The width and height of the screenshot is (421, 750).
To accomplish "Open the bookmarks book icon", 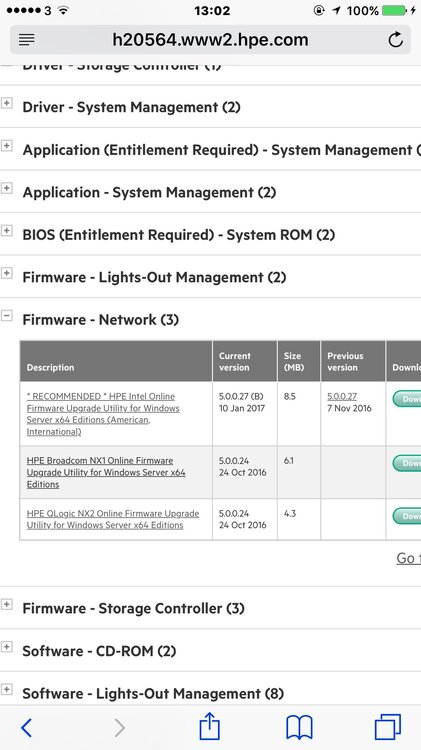I will click(x=299, y=728).
